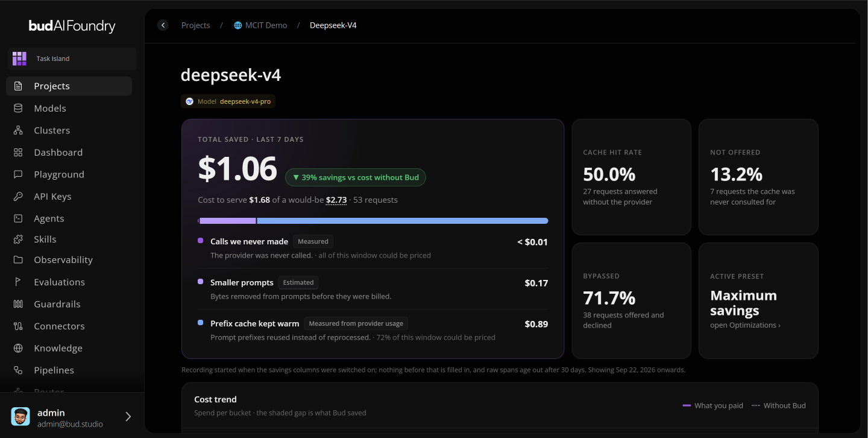
Task: Open the MCIT Demo breadcrumb
Action: [260, 25]
